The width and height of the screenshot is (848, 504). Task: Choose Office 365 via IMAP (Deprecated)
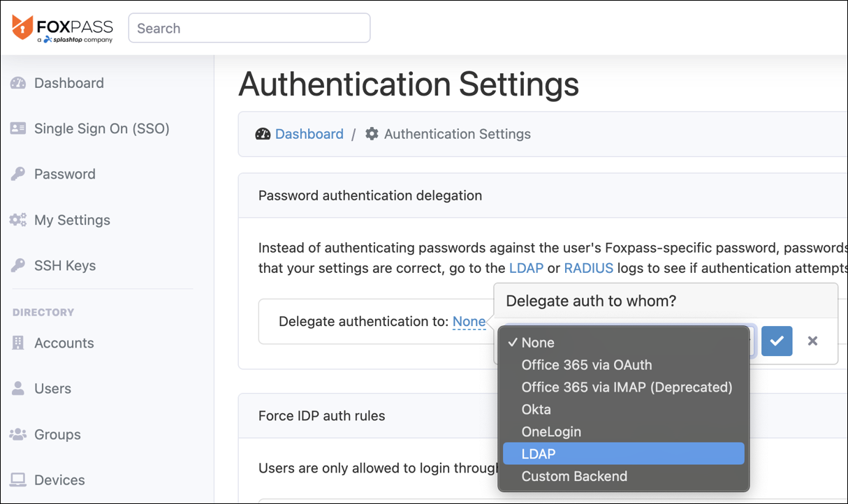(x=623, y=387)
